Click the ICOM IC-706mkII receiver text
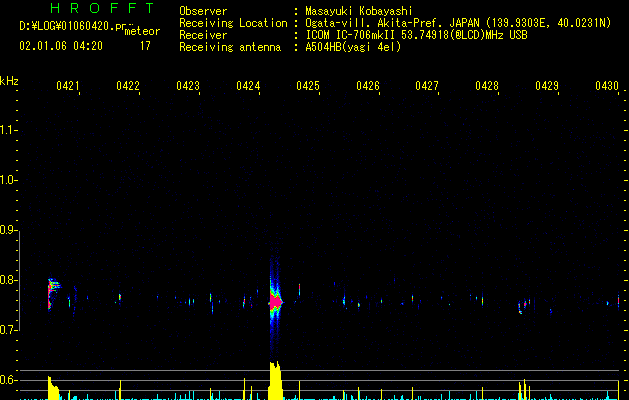The image size is (629, 400). pos(416,35)
